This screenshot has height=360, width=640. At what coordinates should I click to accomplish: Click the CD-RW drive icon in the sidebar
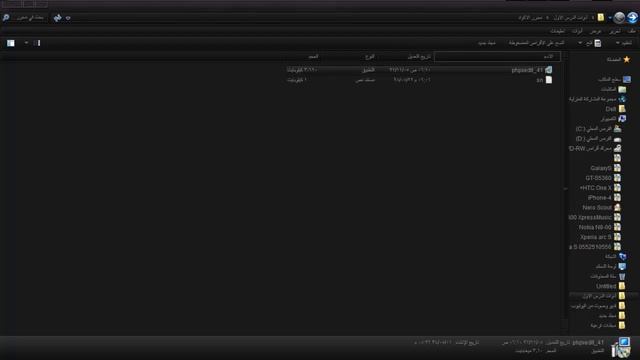tap(618, 149)
